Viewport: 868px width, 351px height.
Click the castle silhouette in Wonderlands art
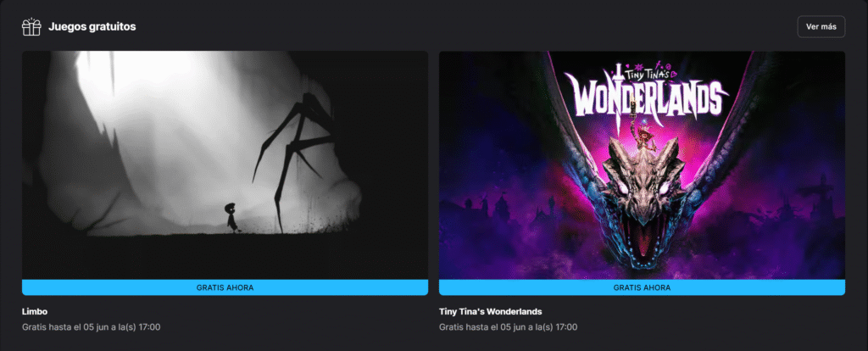498,210
